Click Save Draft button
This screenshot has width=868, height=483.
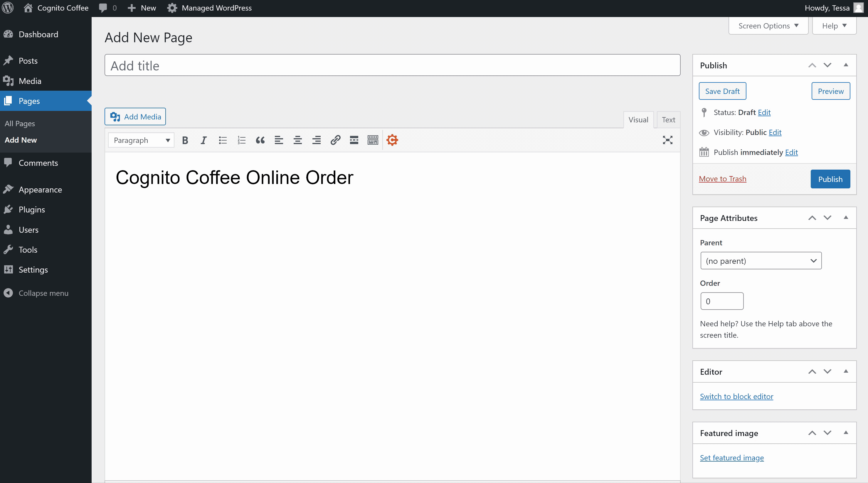point(722,91)
